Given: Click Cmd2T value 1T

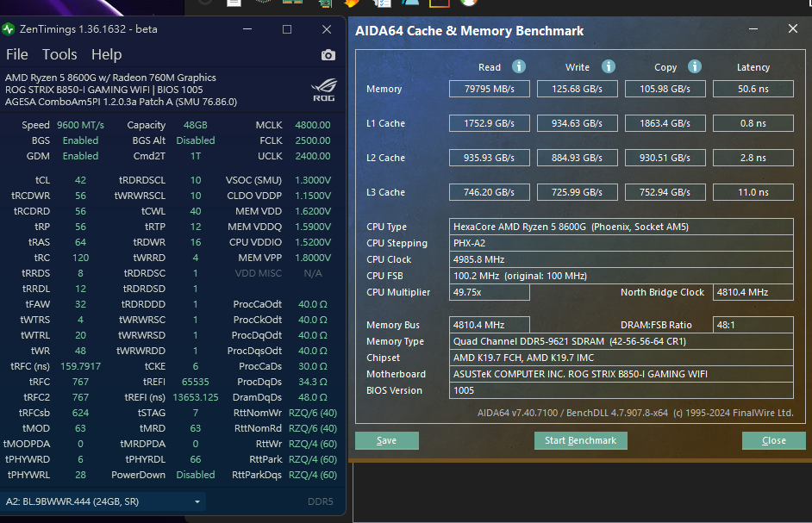Looking at the screenshot, I should coord(195,156).
